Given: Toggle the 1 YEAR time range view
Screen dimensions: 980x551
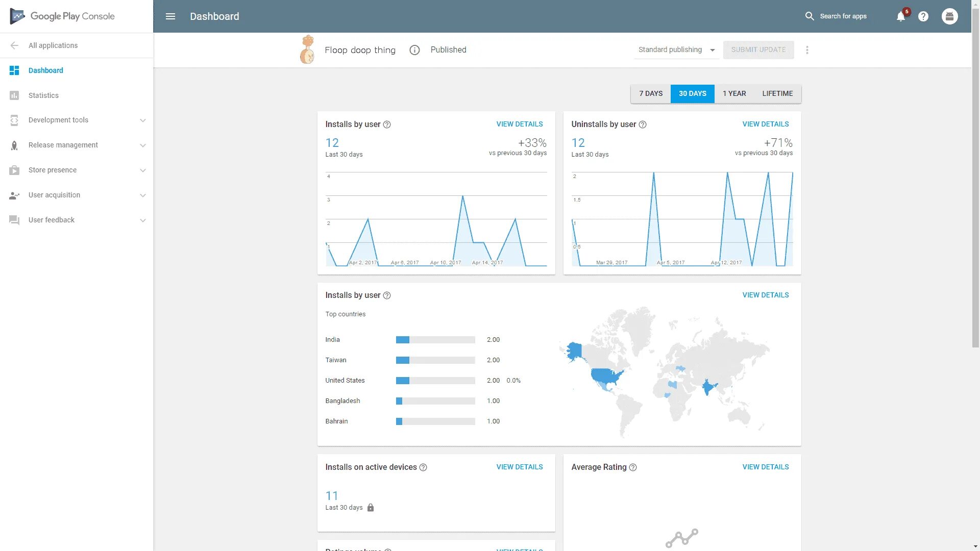Looking at the screenshot, I should click(734, 93).
